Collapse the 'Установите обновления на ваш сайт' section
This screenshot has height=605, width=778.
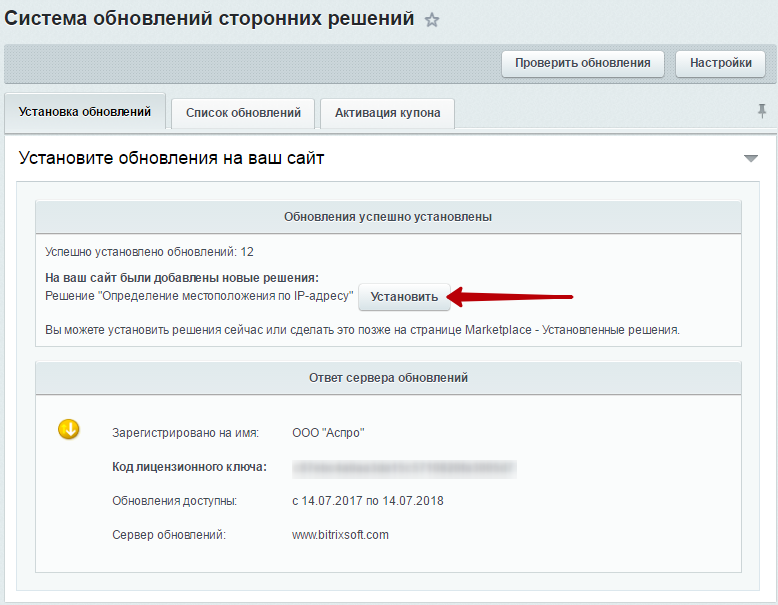click(751, 158)
